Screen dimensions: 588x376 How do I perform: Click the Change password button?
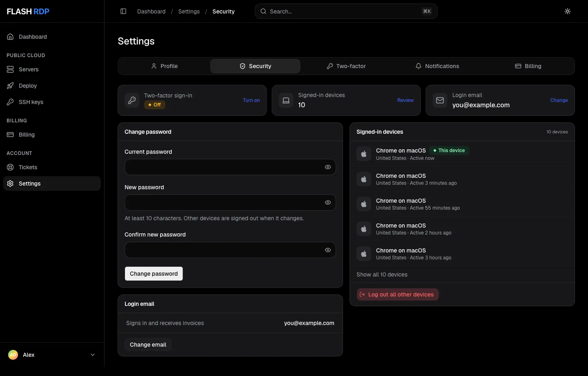[154, 274]
